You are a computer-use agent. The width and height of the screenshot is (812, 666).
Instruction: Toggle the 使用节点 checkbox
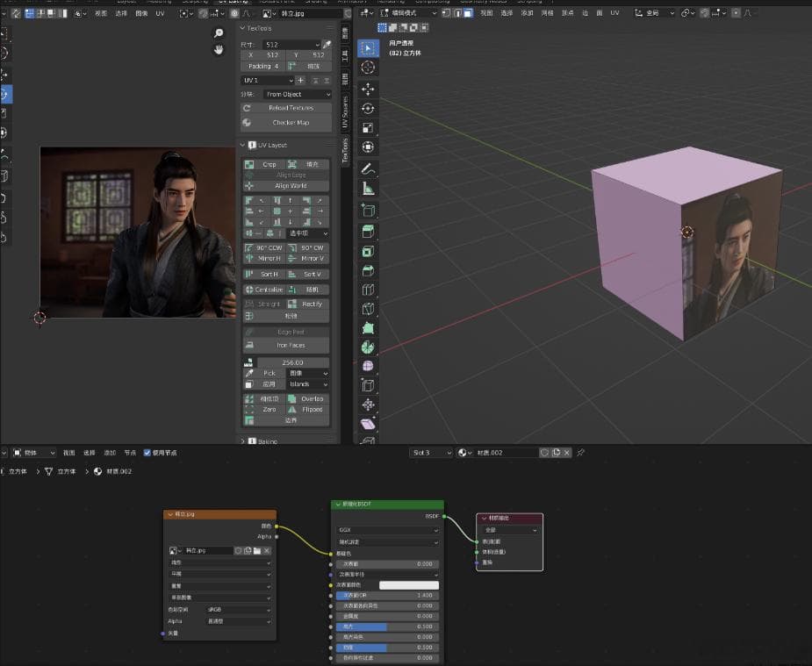(147, 453)
